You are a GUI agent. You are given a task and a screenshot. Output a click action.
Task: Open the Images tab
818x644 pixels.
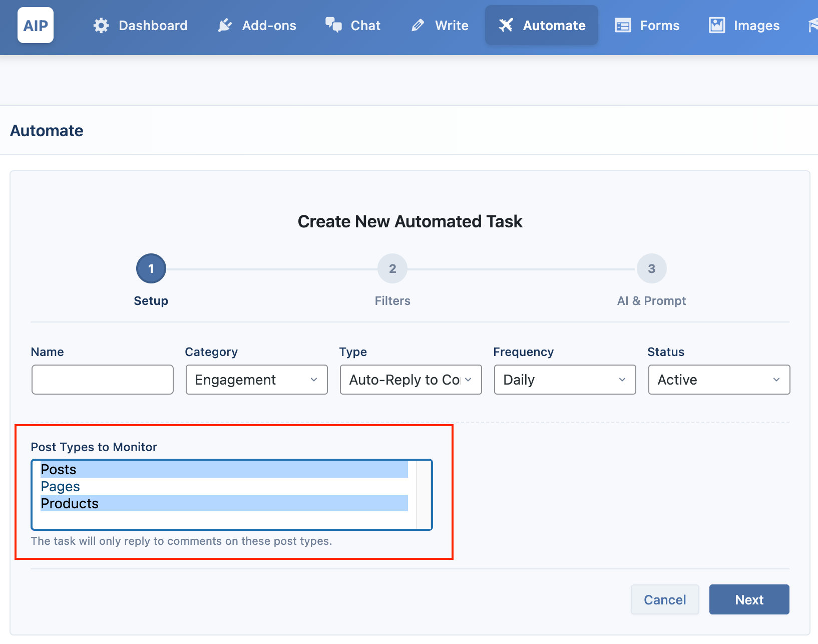pos(744,26)
